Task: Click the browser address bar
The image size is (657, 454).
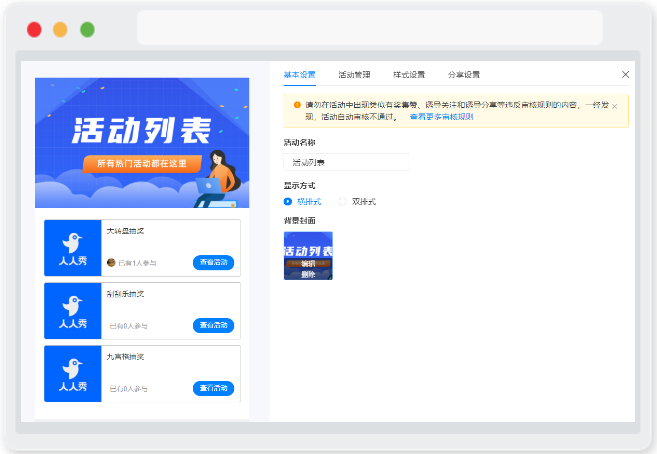Action: (x=370, y=28)
